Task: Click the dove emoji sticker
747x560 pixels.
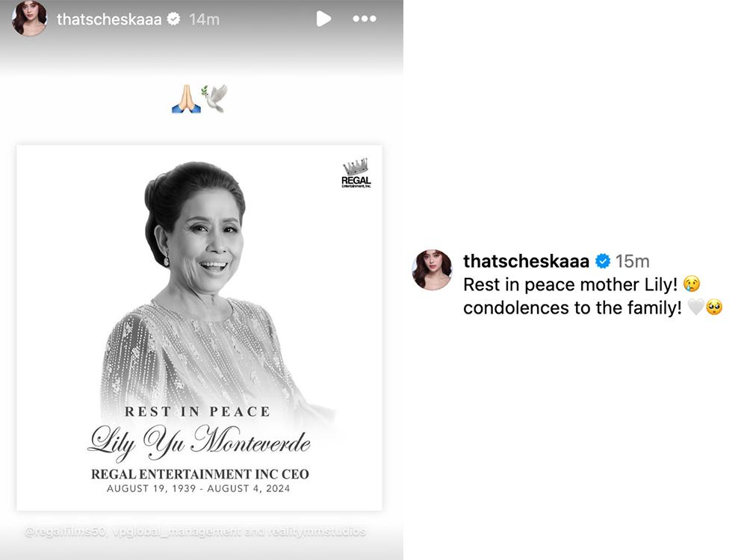Action: click(x=214, y=98)
